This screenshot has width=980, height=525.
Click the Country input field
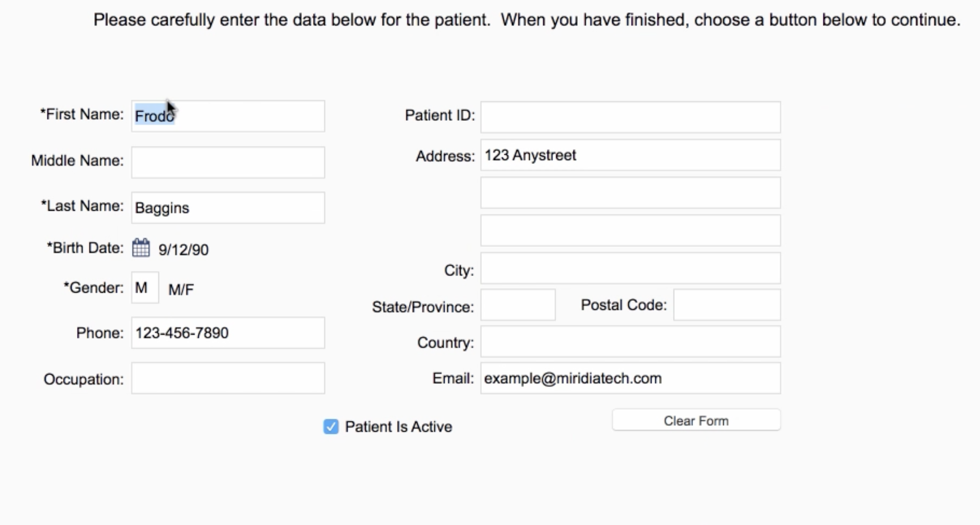[630, 342]
